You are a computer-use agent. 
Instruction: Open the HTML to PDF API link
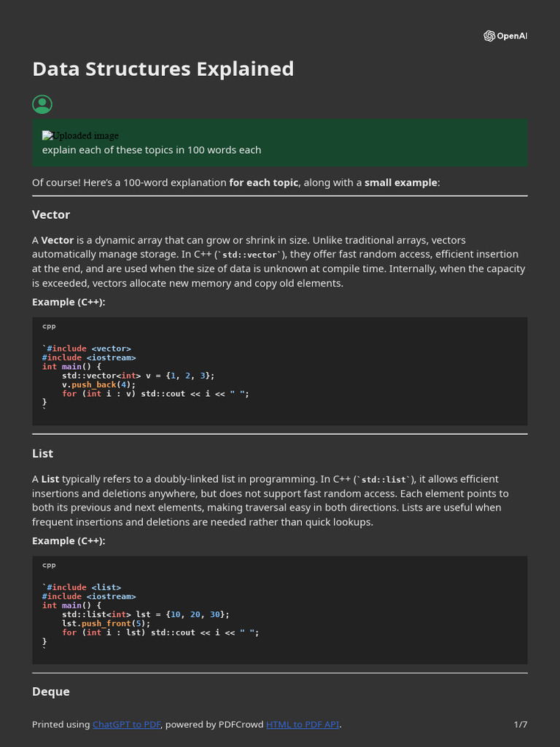pos(303,724)
